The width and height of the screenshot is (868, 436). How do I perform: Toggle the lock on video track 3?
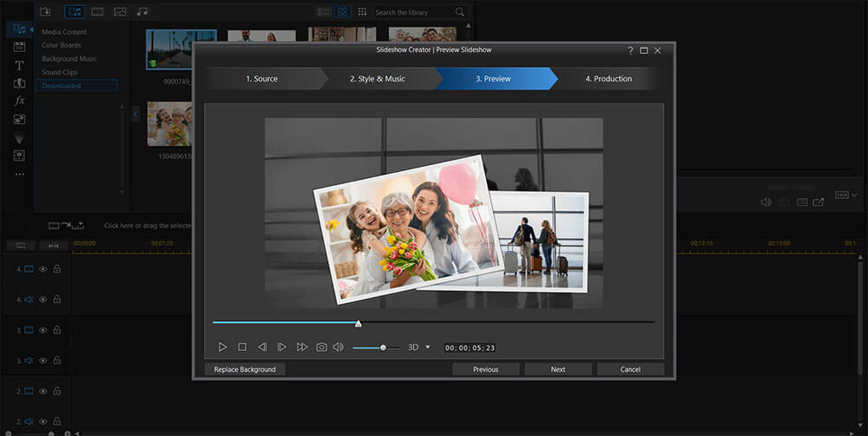[56, 330]
